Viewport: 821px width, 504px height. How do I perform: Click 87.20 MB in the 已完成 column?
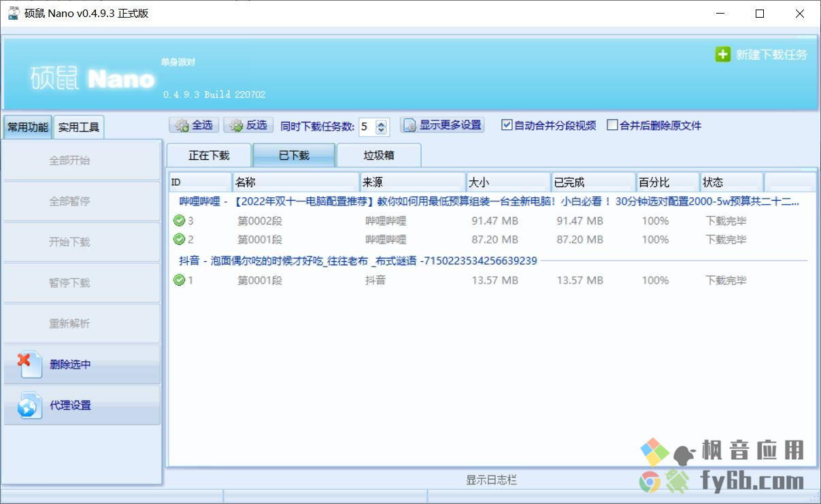[580, 239]
